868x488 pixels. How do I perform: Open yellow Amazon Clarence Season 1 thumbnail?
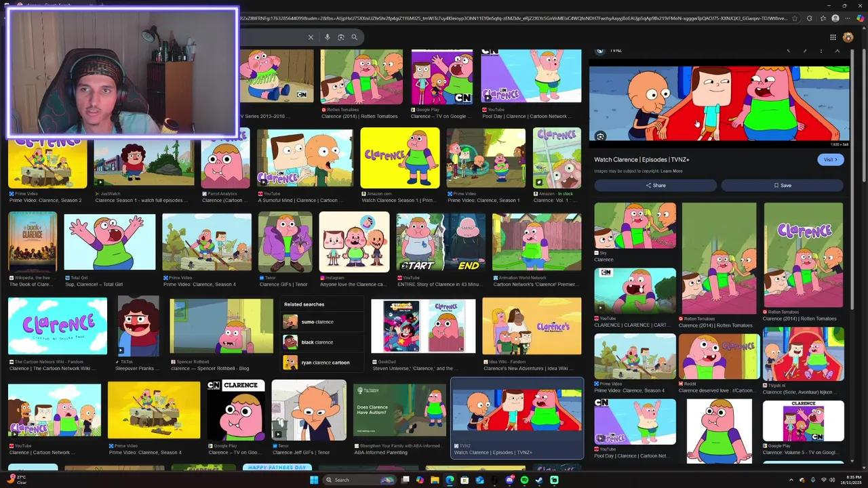(x=400, y=158)
